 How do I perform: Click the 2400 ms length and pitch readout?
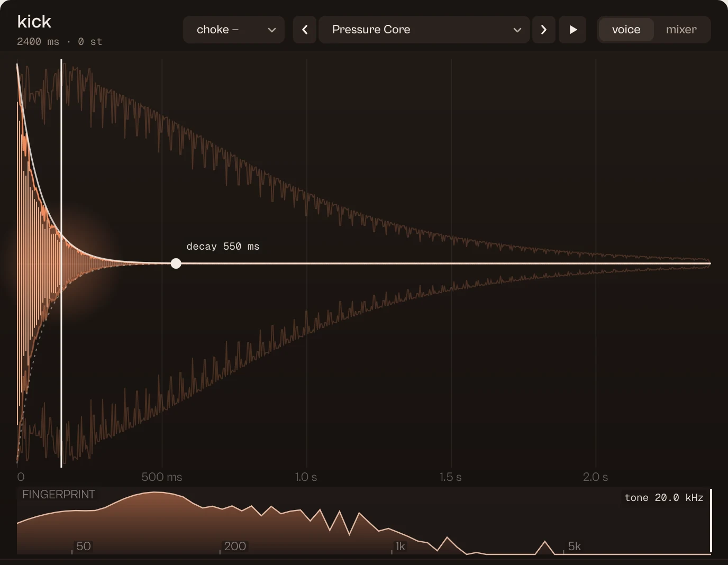(x=59, y=41)
